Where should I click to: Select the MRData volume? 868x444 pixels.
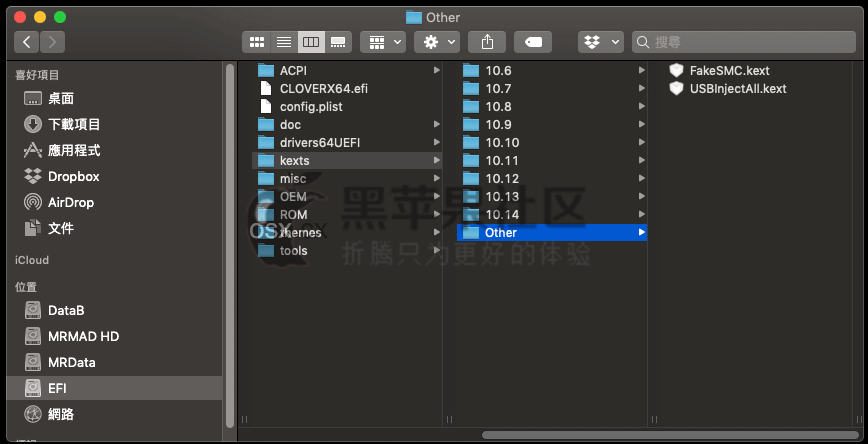click(x=115, y=363)
